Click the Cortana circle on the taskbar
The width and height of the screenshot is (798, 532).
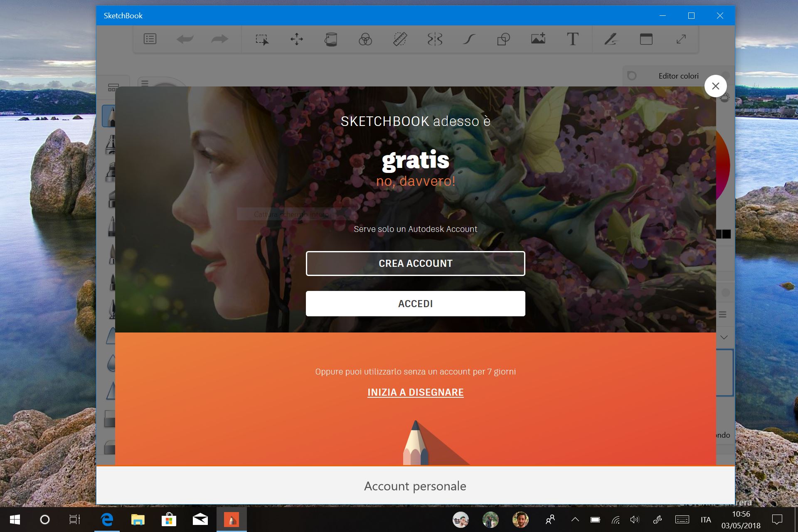44,520
